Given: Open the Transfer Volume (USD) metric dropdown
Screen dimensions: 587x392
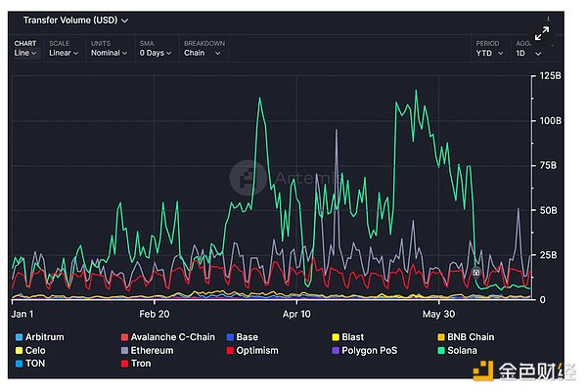Looking at the screenshot, I should [x=75, y=19].
